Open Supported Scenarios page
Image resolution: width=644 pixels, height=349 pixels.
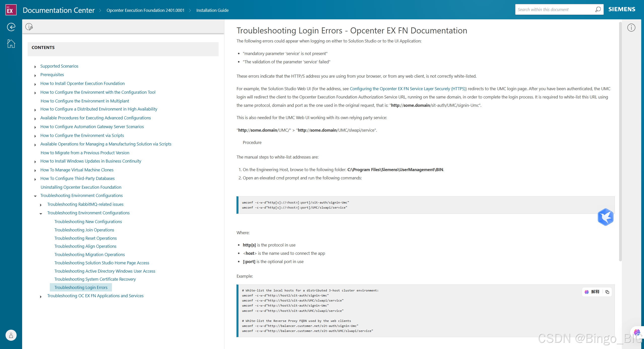59,66
